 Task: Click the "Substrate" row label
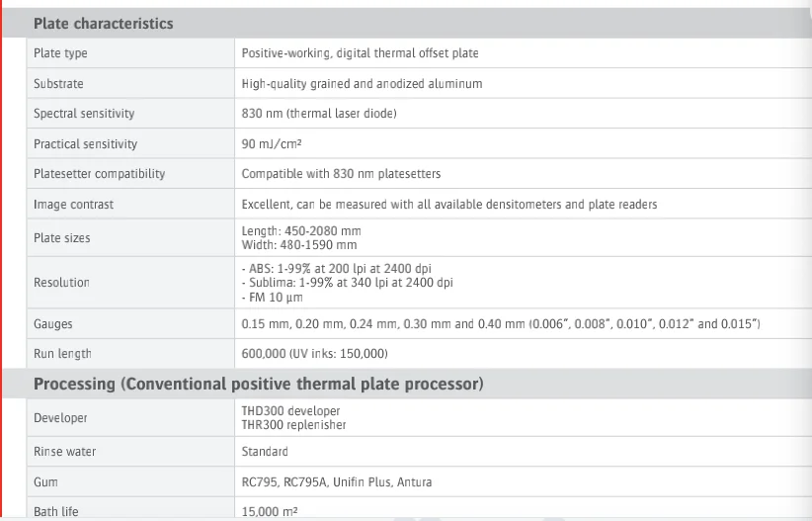pos(58,84)
